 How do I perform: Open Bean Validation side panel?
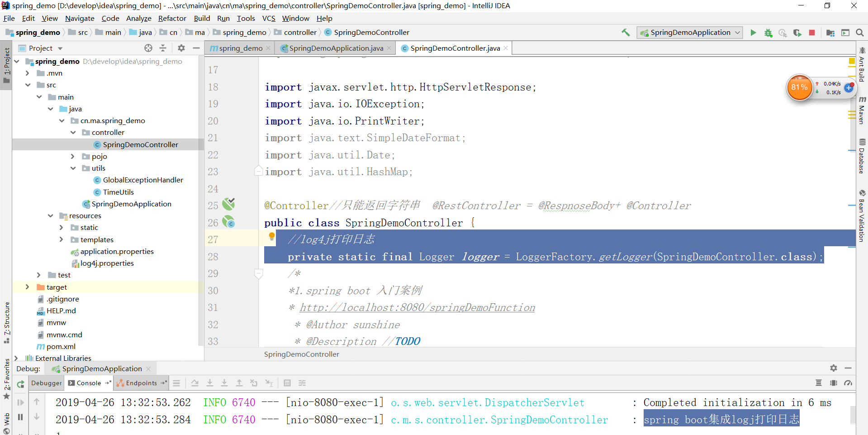[862, 216]
